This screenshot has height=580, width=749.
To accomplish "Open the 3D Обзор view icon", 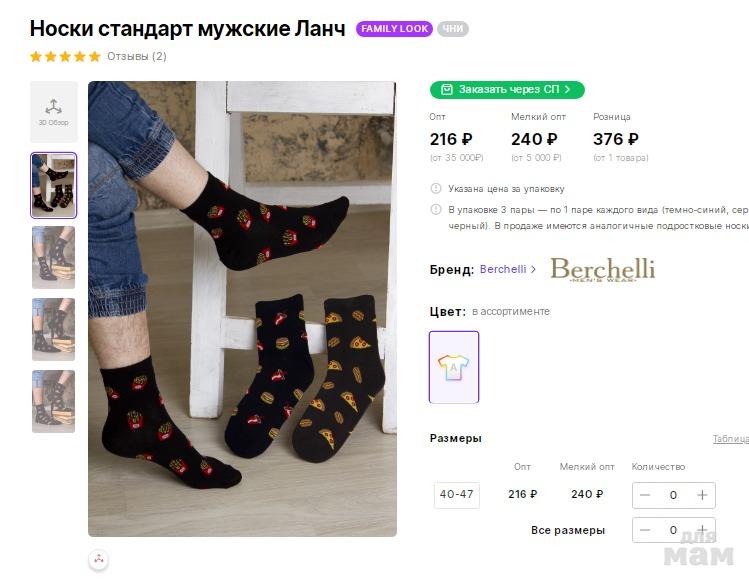I will point(53,111).
